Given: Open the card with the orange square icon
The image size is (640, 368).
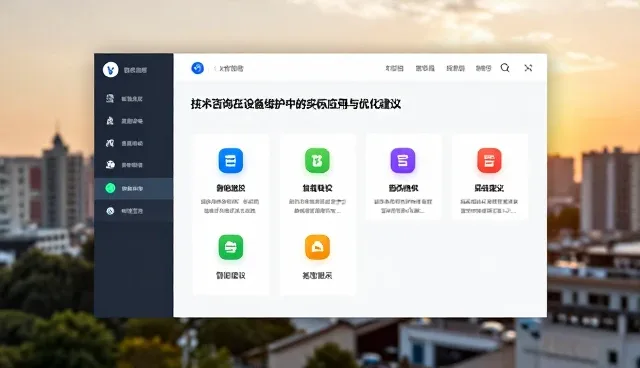Looking at the screenshot, I should coord(318,258).
